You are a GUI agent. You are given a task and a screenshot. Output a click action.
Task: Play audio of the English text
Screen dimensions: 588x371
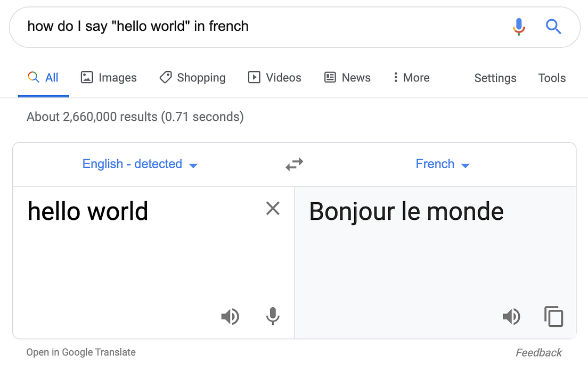(230, 316)
